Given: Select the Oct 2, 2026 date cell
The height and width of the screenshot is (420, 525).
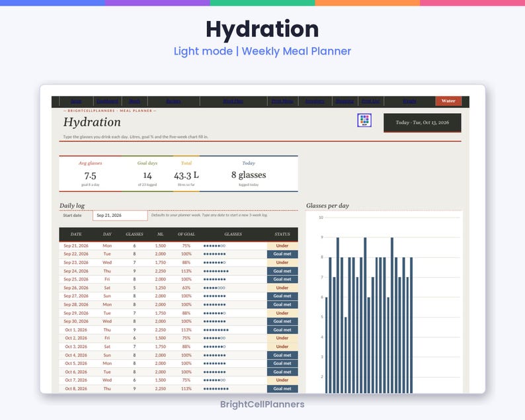Looking at the screenshot, I should click(x=76, y=338).
